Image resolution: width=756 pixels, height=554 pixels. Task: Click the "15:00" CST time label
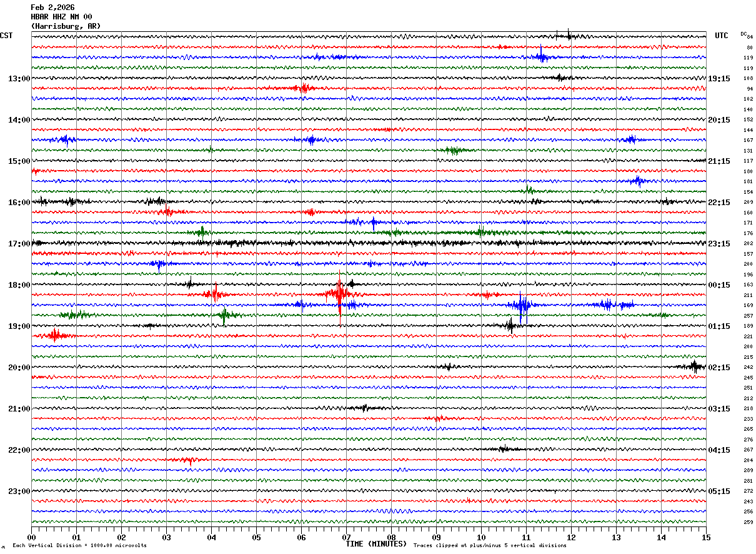tap(19, 161)
